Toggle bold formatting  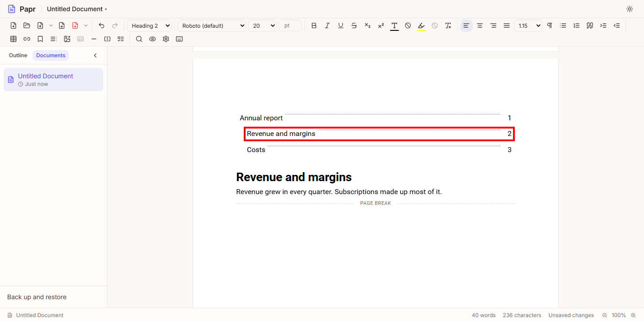[314, 25]
